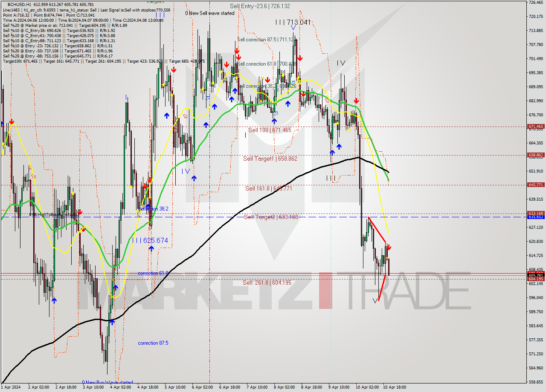
Task: Click the 577.355 price scale value
Action: [x=536, y=340]
